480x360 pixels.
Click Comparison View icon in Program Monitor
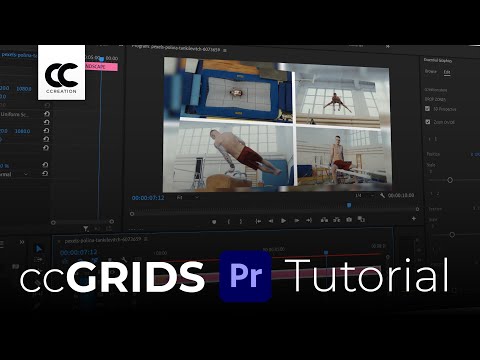pos(361,219)
